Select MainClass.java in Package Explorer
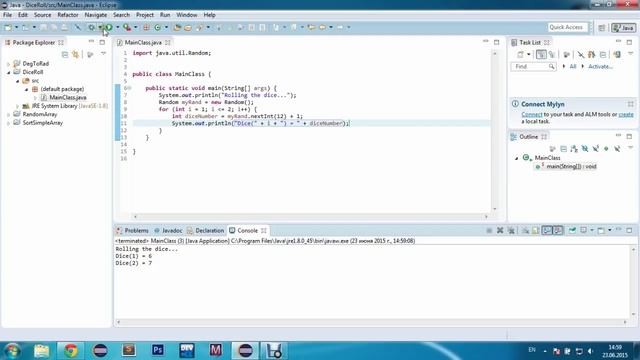Image resolution: width=640 pixels, height=360 pixels. click(68, 98)
